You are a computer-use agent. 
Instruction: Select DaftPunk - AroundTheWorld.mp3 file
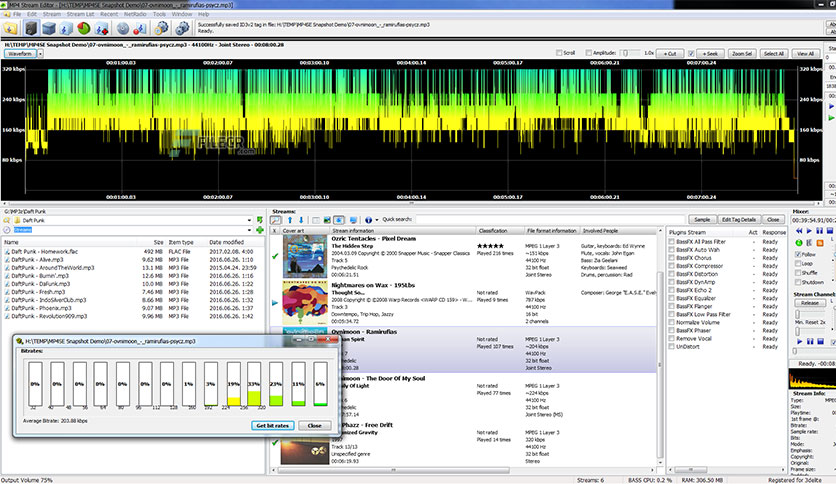[x=53, y=268]
